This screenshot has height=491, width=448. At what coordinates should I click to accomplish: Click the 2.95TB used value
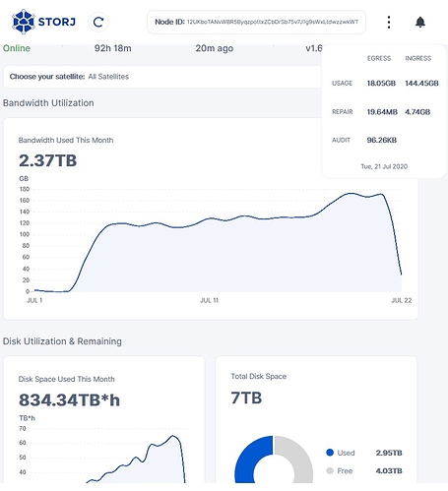tap(389, 453)
